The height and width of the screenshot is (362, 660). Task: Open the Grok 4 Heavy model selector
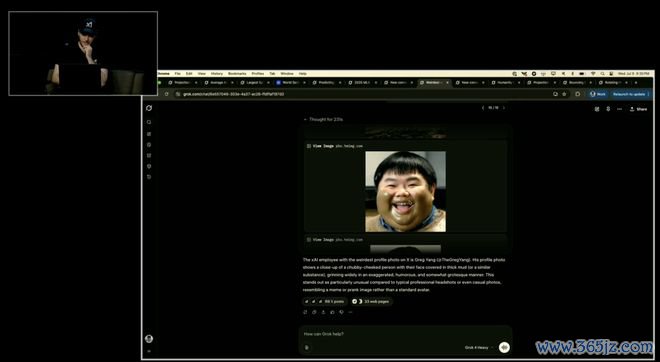click(x=479, y=348)
